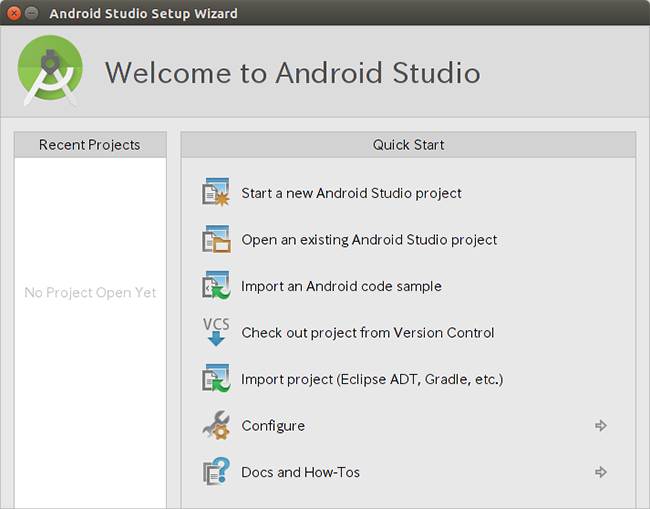Check out project from Version Control
650x509 pixels.
pyautogui.click(x=368, y=332)
